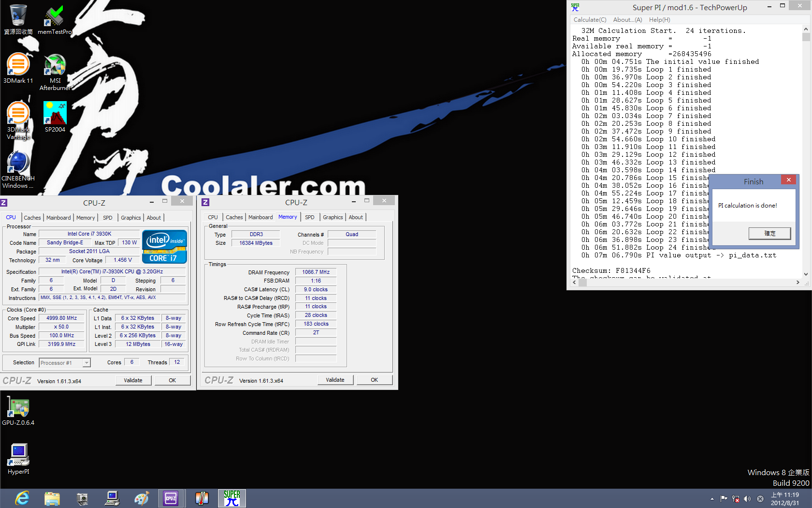This screenshot has width=812, height=508.
Task: Switch to SPD tab in right CPU-Z
Action: click(x=310, y=217)
